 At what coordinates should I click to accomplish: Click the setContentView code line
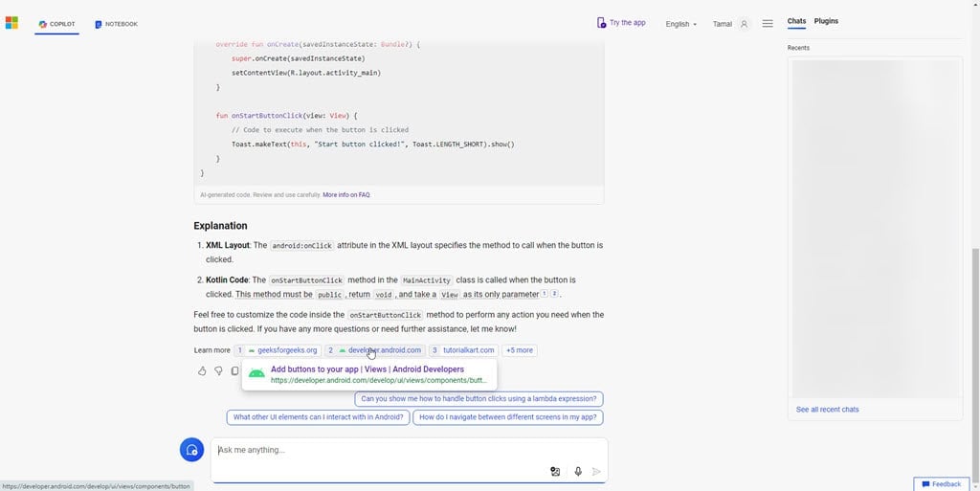coord(306,73)
